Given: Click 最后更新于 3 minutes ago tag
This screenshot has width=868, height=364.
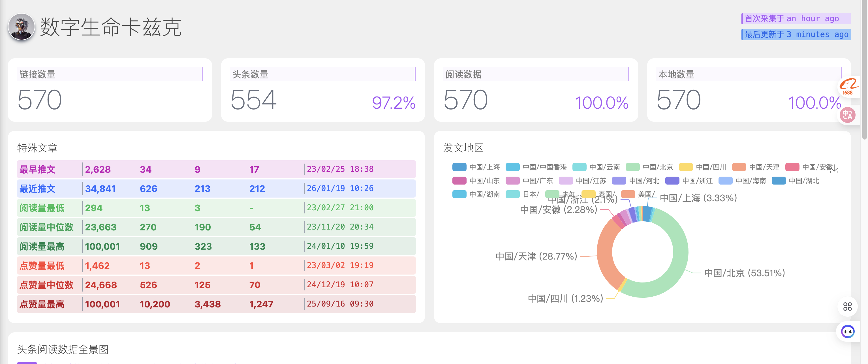Looking at the screenshot, I should pos(796,34).
